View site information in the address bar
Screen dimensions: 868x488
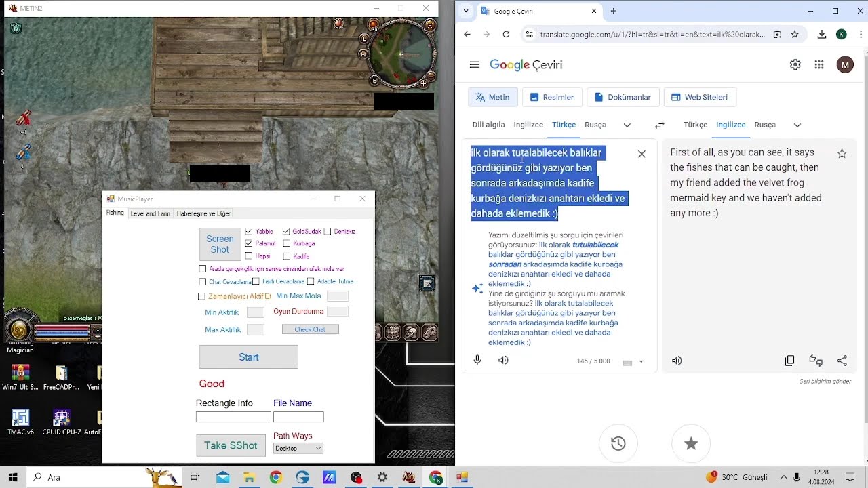[530, 35]
